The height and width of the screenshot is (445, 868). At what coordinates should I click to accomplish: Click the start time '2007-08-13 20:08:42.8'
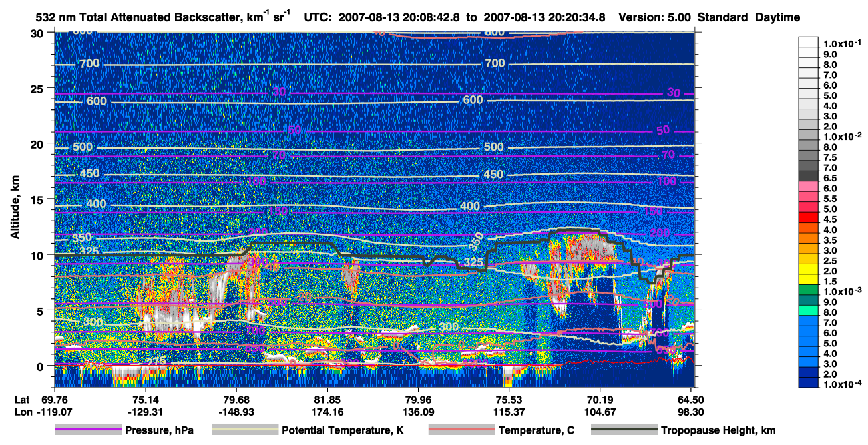click(399, 17)
